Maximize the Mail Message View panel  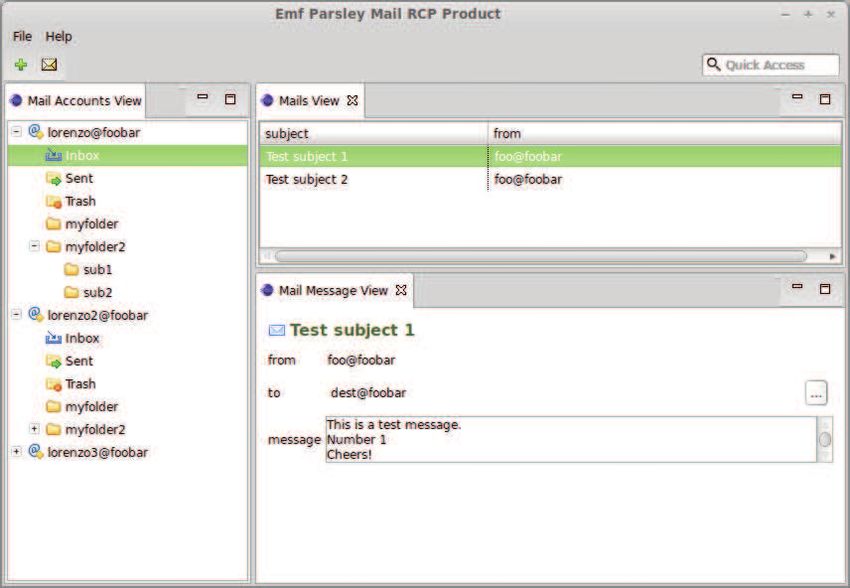point(825,289)
